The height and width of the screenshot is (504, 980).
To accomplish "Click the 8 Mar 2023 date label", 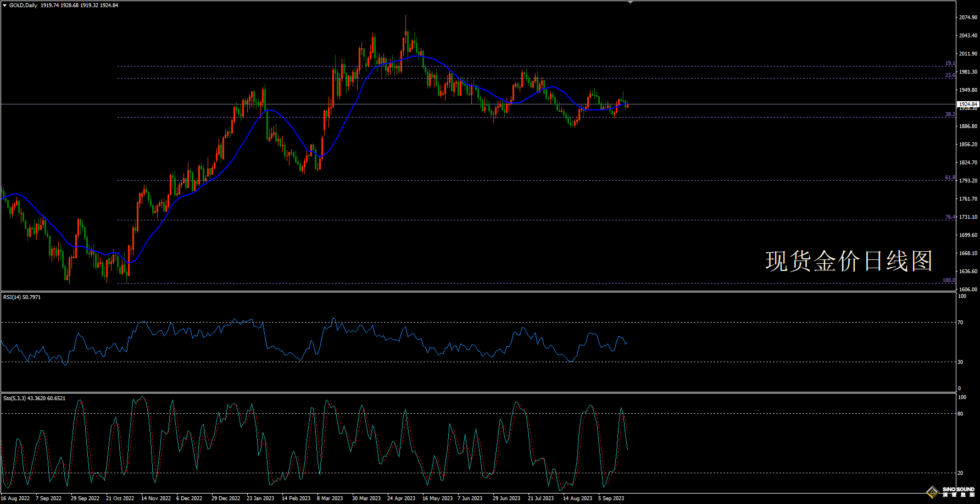I will [330, 499].
